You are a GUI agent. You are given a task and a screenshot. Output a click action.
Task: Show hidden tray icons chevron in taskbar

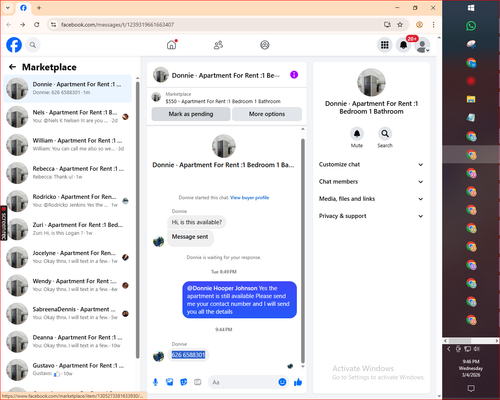point(449,349)
